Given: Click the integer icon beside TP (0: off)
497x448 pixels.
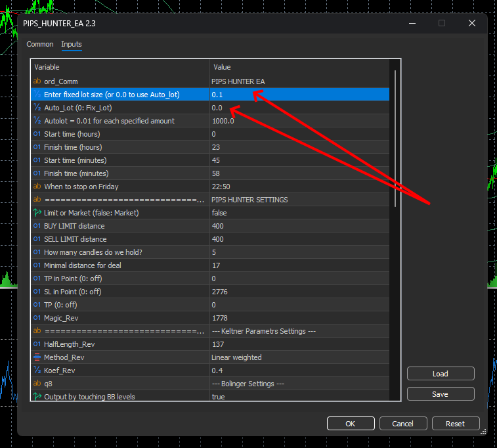Looking at the screenshot, I should 37,305.
